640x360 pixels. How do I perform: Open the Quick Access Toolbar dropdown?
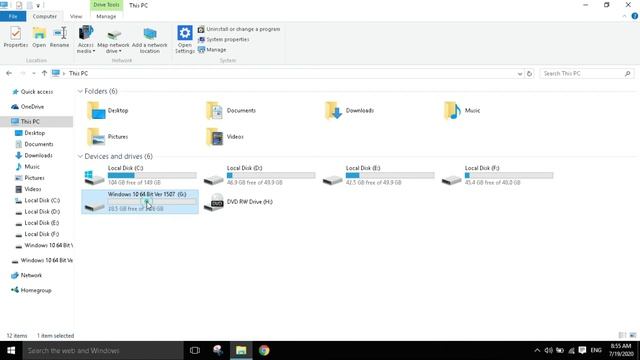point(38,6)
